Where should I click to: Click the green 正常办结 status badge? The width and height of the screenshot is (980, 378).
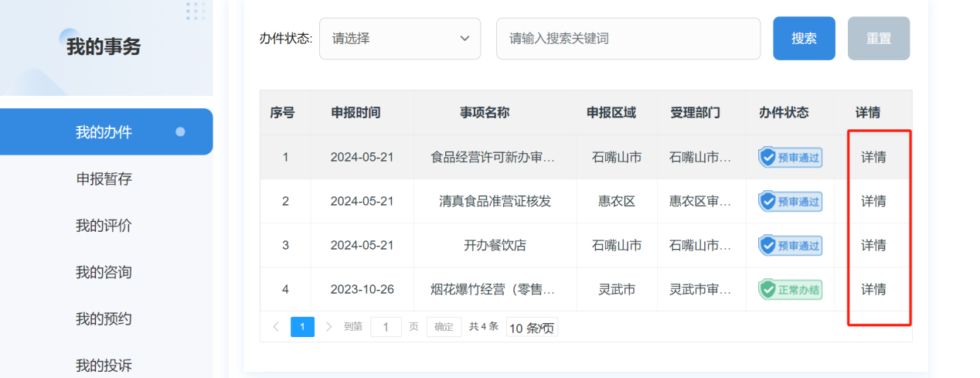(790, 290)
